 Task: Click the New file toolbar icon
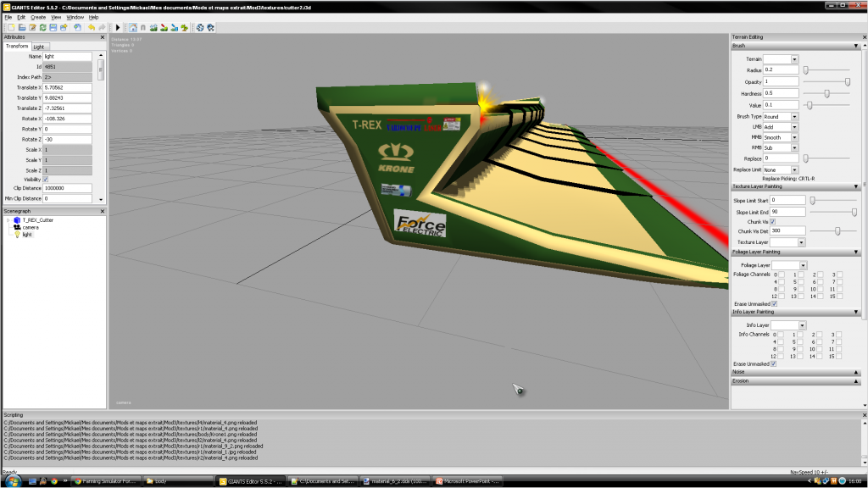point(11,27)
